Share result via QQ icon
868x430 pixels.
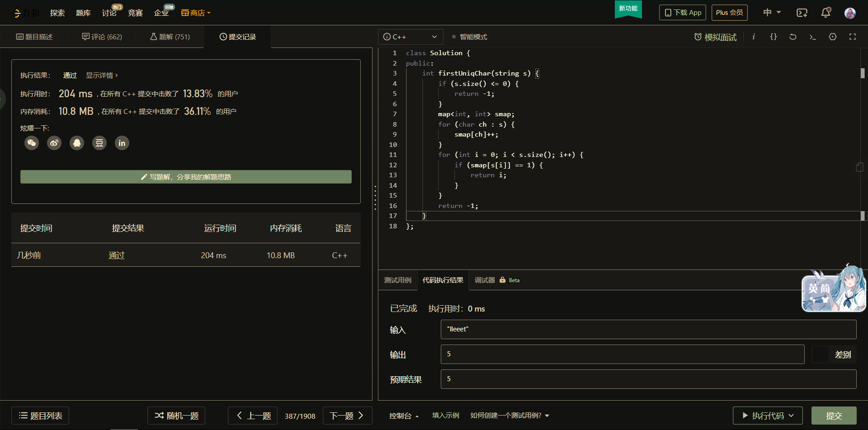point(77,143)
